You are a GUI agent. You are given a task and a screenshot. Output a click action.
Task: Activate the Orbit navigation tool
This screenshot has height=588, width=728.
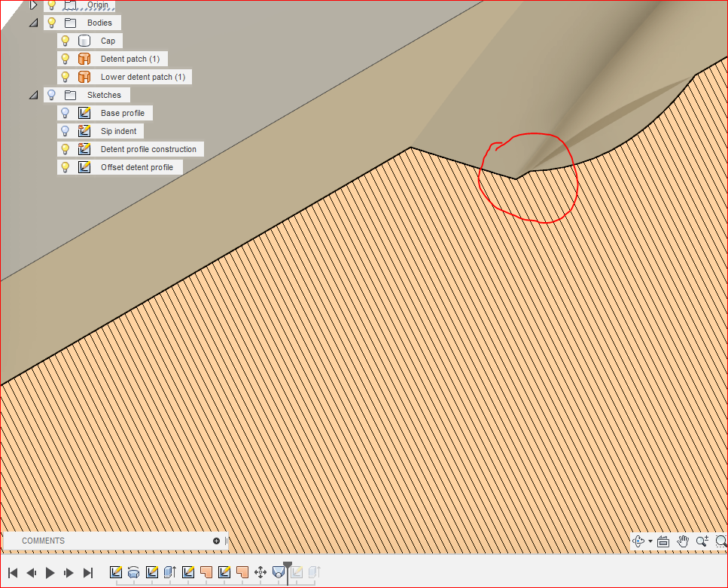pos(639,541)
